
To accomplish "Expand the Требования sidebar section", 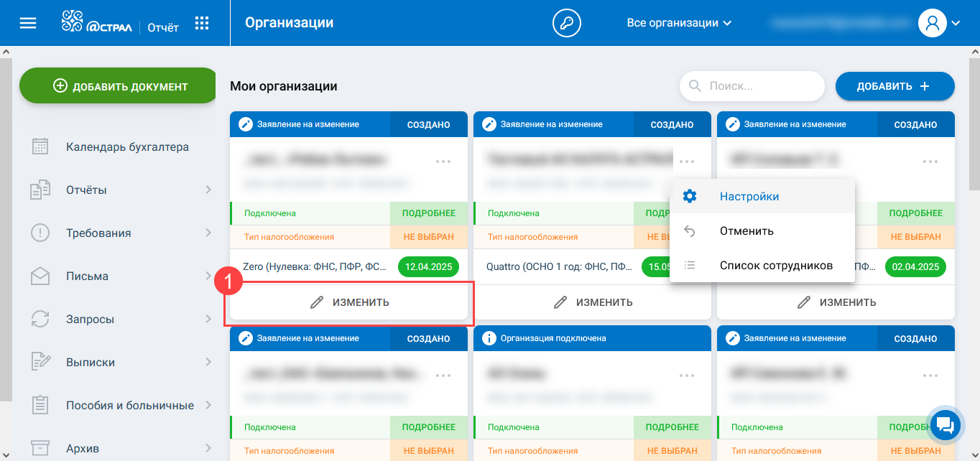I will 208,233.
